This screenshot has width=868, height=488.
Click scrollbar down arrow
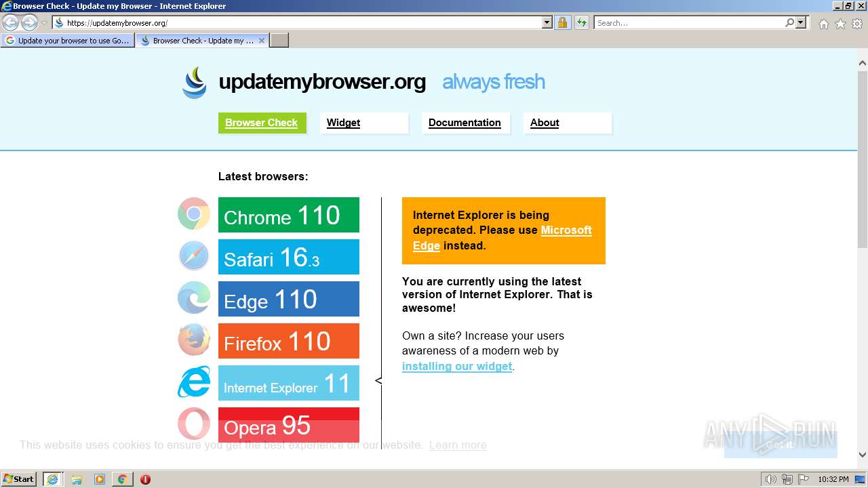pyautogui.click(x=863, y=455)
